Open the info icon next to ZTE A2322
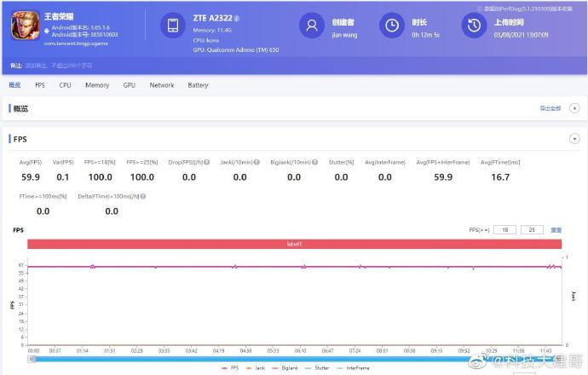588x375 pixels. [x=237, y=19]
